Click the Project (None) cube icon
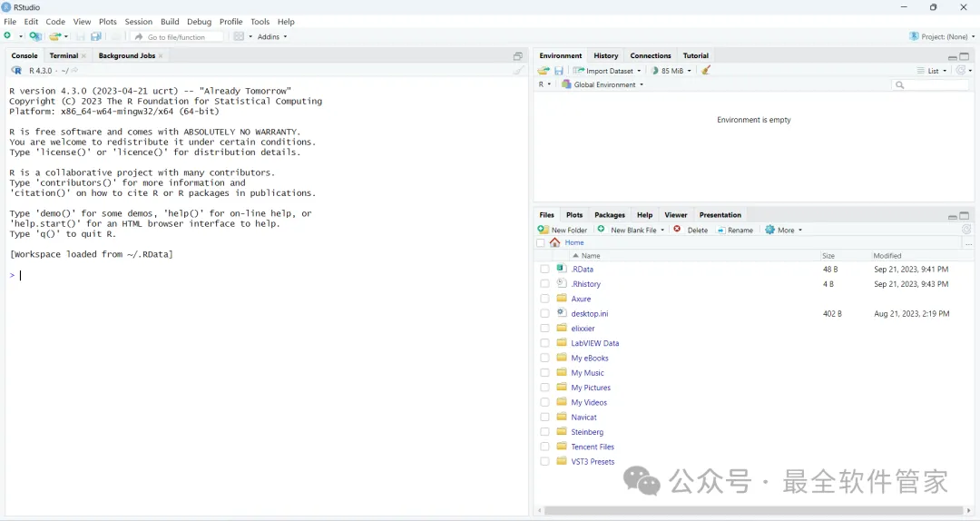The height and width of the screenshot is (521, 980). [x=914, y=36]
